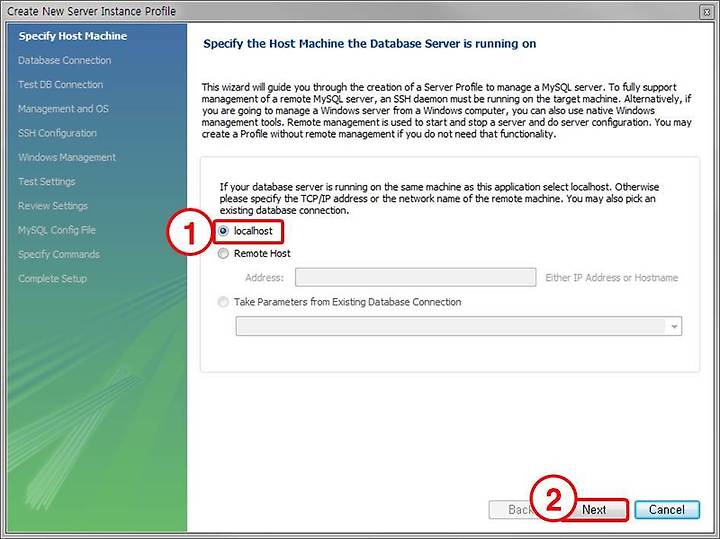
Task: Choose the Remote Host option
Action: pos(223,253)
